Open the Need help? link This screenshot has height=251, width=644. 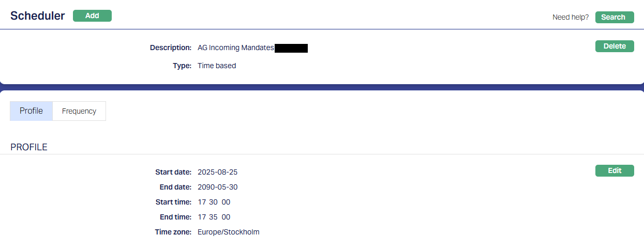[571, 17]
